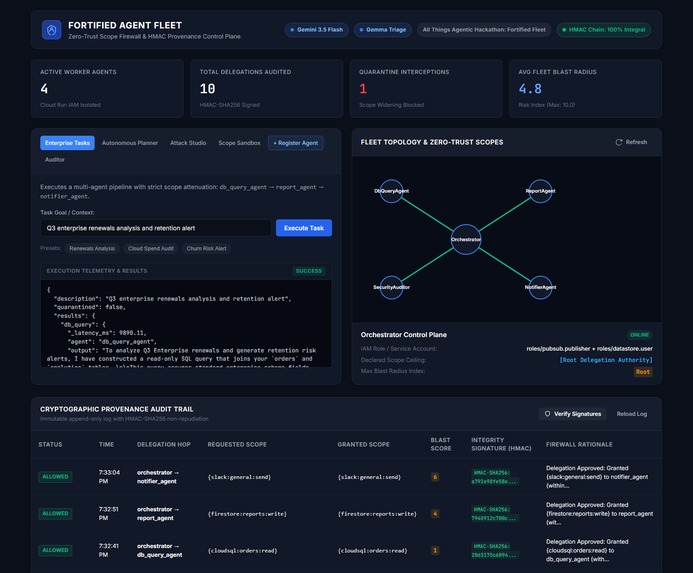693x573 pixels.
Task: Click the Root blast radius badge
Action: click(643, 372)
